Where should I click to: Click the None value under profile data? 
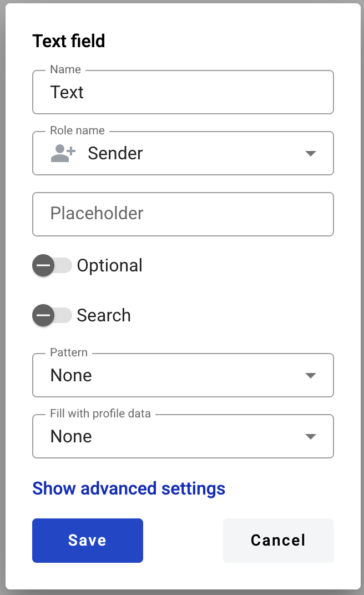click(x=71, y=436)
